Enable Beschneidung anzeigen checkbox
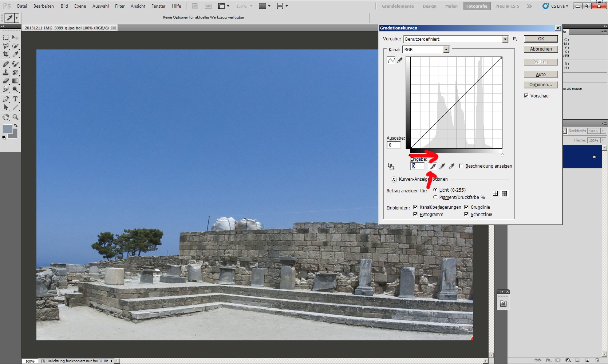Screen dimensions: 608x364 (461, 166)
